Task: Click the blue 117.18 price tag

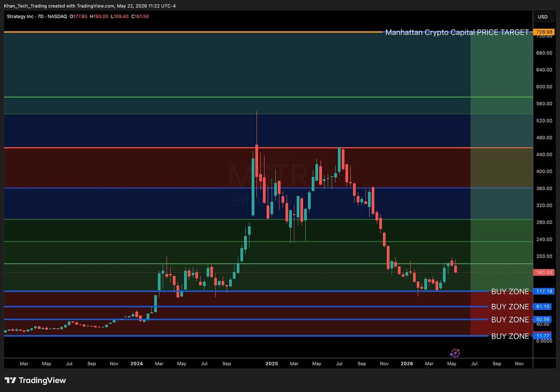Action: (543, 291)
